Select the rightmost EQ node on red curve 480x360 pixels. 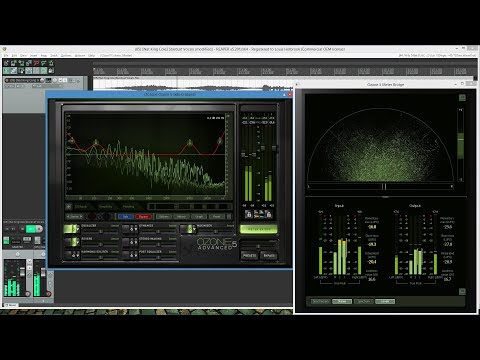[220, 141]
